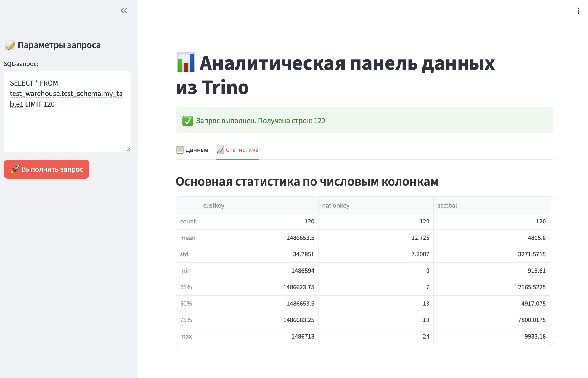The width and height of the screenshot is (588, 378).
Task: Click the clipboard icon on Данные tab
Action: (180, 150)
